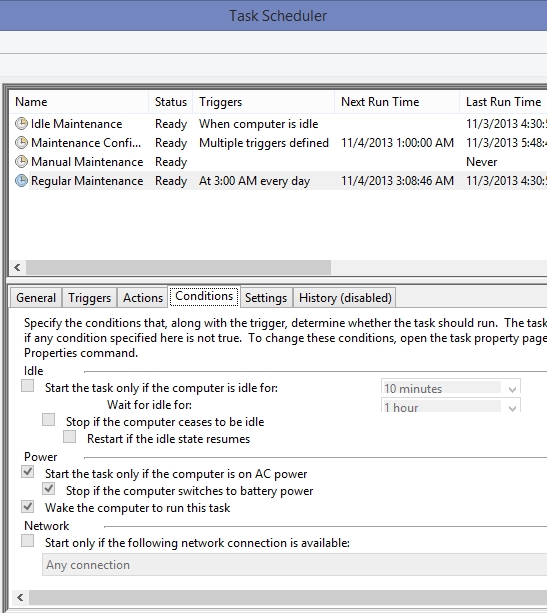Viewport: 547px width, 613px height.
Task: Select the Conditions tab
Action: click(204, 296)
